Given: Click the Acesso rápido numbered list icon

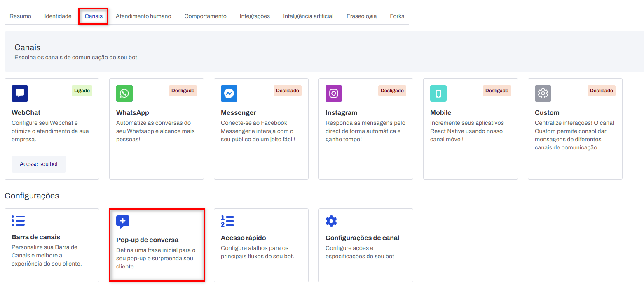Looking at the screenshot, I should pyautogui.click(x=227, y=221).
